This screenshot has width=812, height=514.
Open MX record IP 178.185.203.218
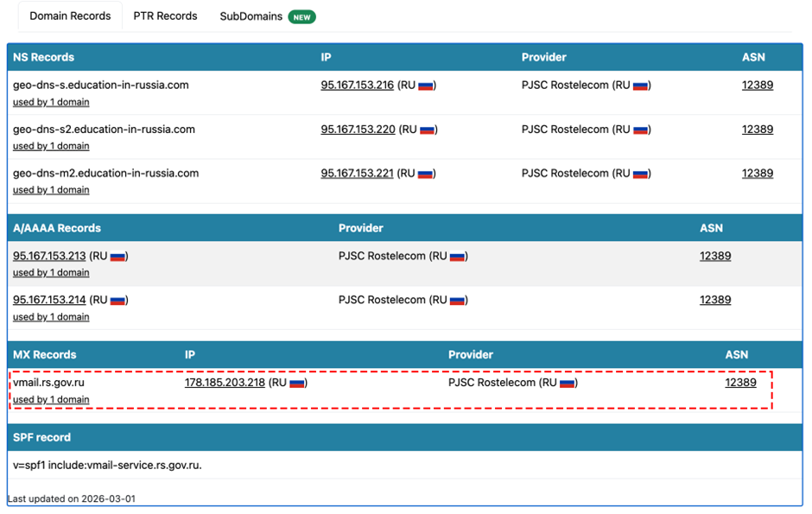point(225,382)
